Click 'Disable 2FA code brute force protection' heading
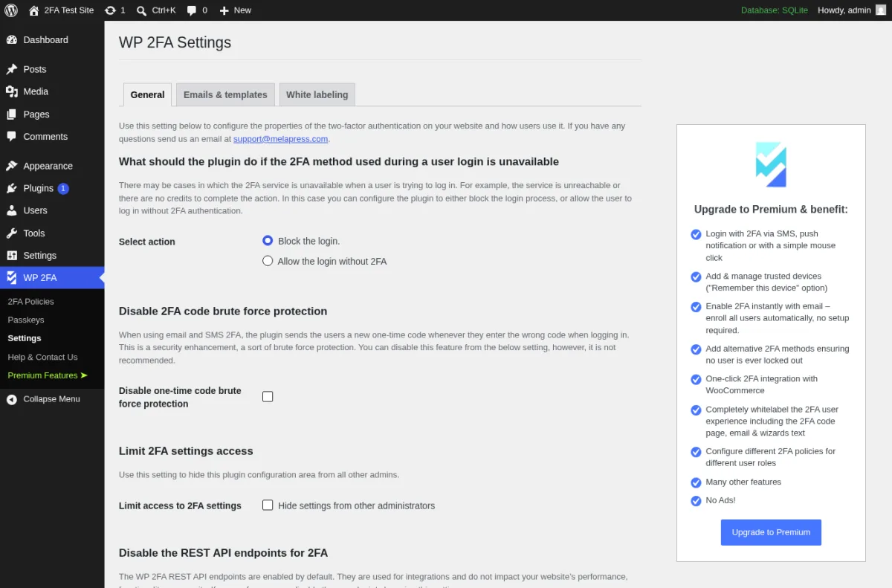 click(223, 311)
